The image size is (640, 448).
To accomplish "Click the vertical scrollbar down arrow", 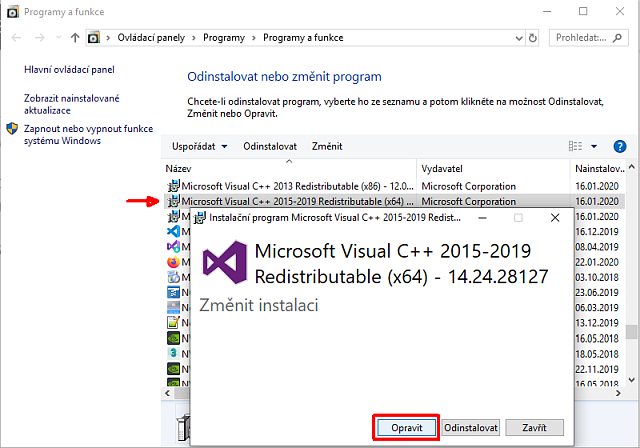I will (x=632, y=380).
